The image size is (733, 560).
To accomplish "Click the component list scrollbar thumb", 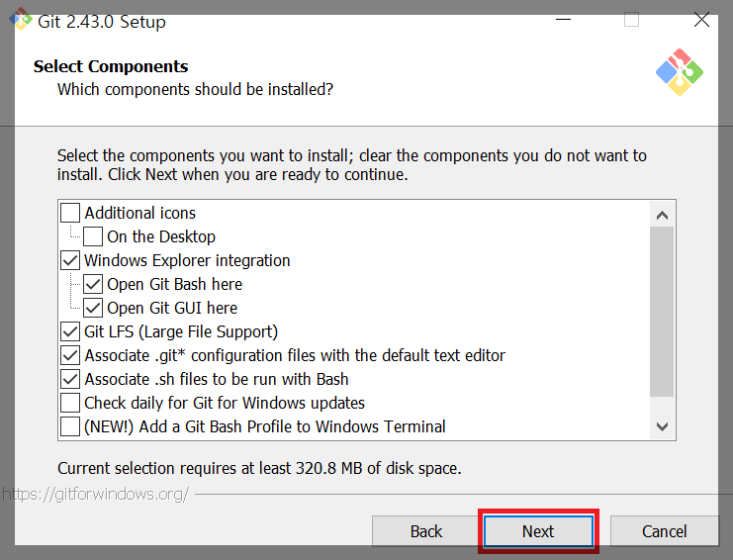I will (x=662, y=312).
